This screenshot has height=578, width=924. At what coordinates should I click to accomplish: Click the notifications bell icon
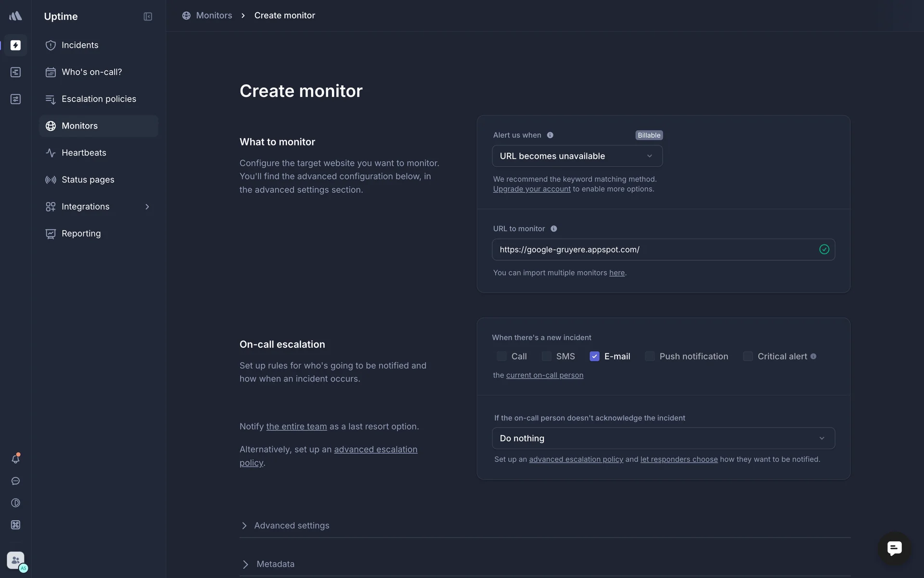(x=15, y=459)
